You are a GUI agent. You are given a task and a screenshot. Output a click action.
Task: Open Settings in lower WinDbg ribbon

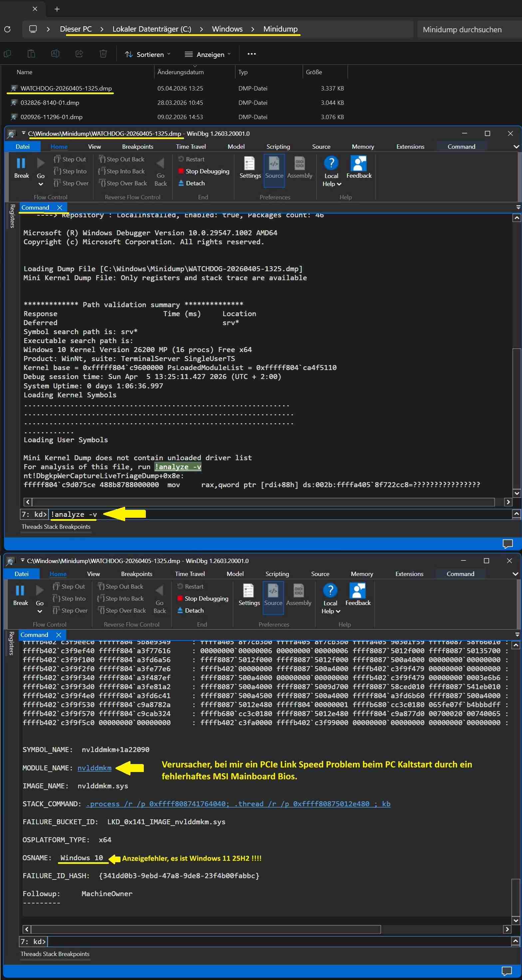click(x=249, y=595)
